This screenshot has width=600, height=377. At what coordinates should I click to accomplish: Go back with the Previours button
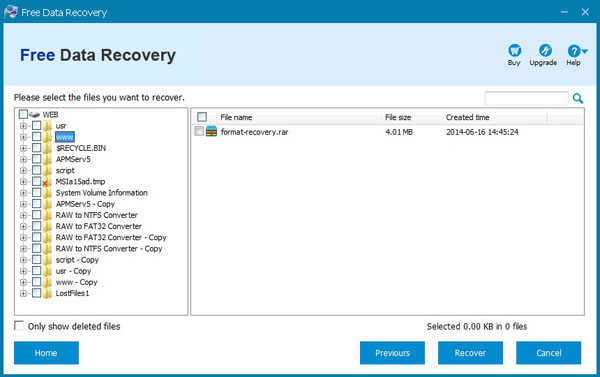pos(392,353)
